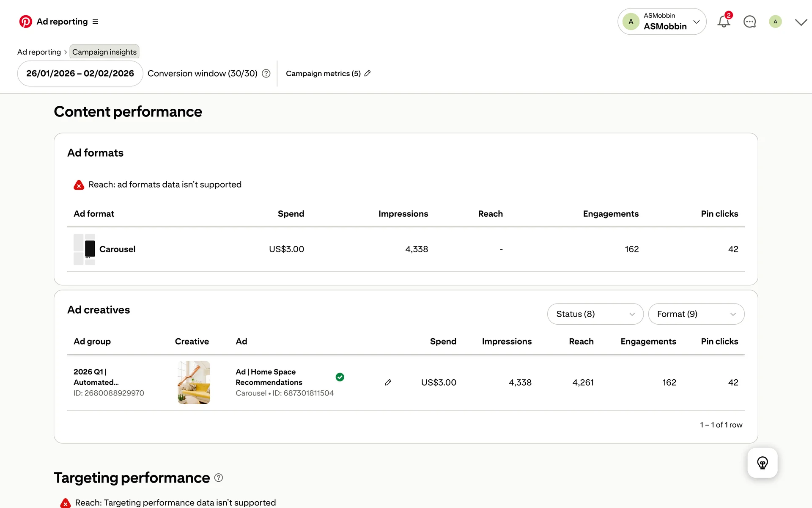This screenshot has height=508, width=812.
Task: Click Targeting performance help icon
Action: click(219, 478)
